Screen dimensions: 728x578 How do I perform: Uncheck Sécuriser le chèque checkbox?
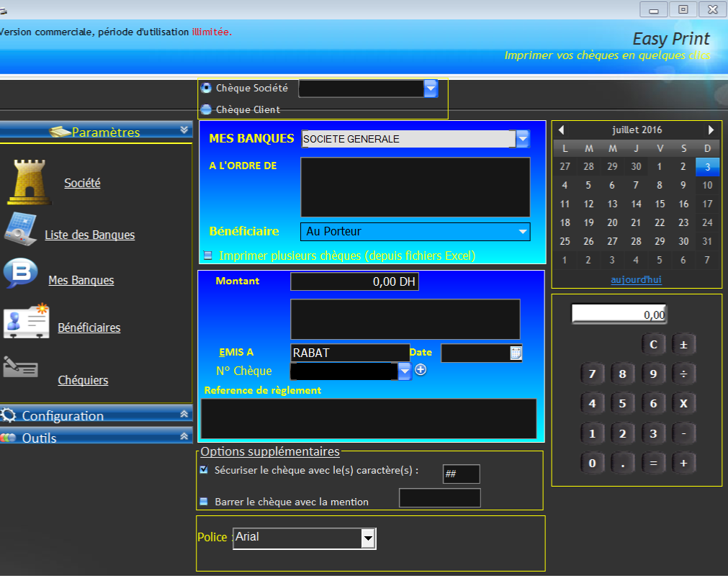pyautogui.click(x=204, y=470)
